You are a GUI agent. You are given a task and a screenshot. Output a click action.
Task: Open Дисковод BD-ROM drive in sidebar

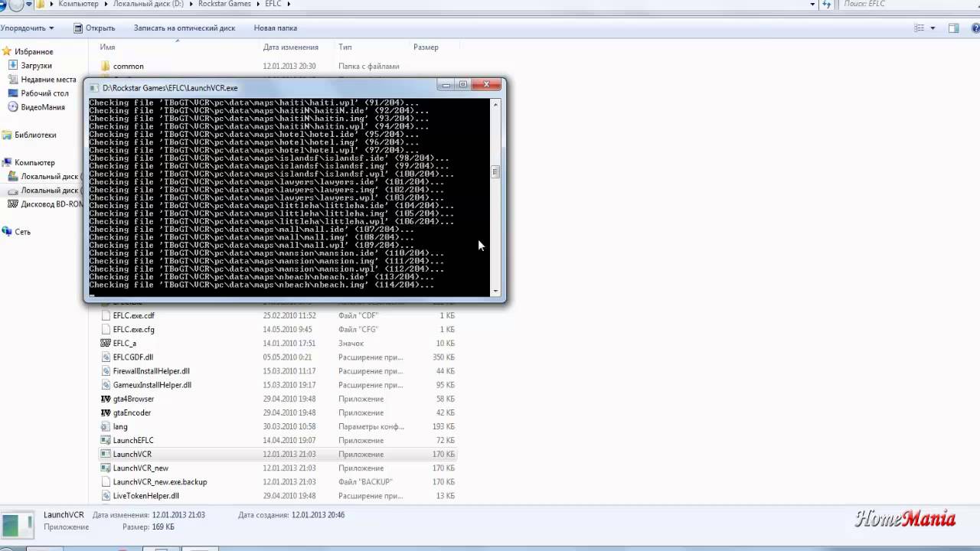[51, 204]
